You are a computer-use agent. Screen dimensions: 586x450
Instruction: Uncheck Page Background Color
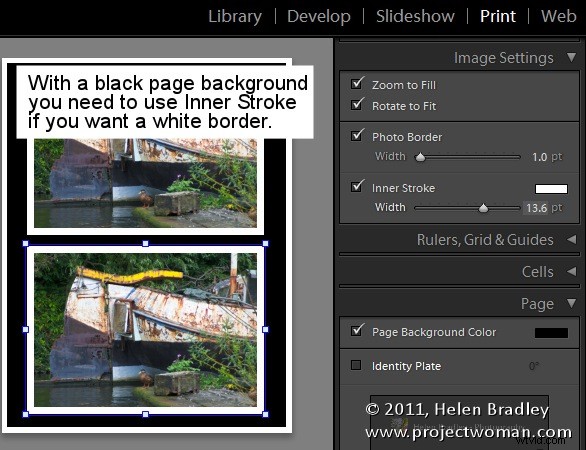point(357,330)
